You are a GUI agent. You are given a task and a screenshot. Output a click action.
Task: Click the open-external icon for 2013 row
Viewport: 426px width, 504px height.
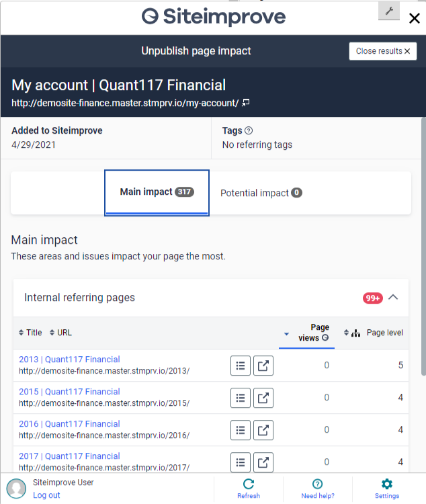[263, 366]
